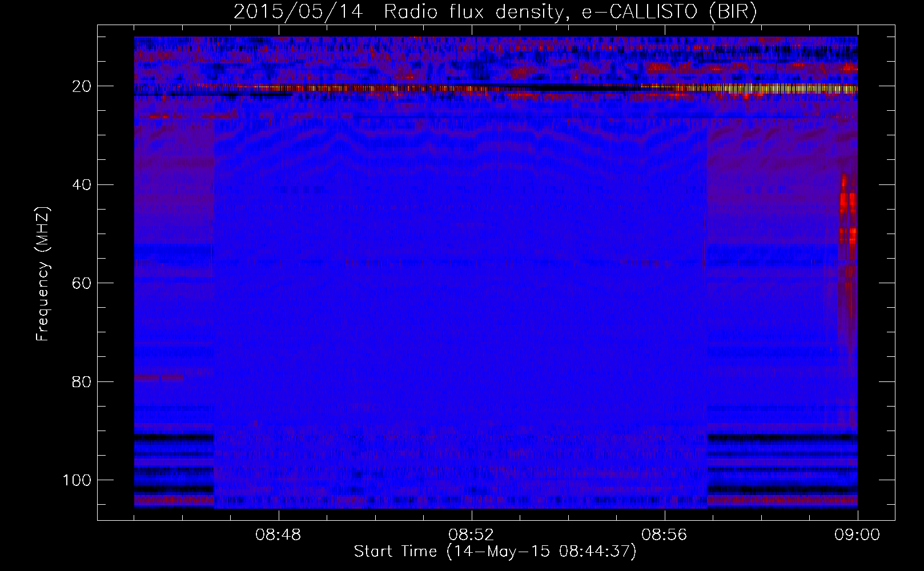This screenshot has height=571, width=924.
Task: Click the '40' frequency tick label
Action: click(82, 184)
